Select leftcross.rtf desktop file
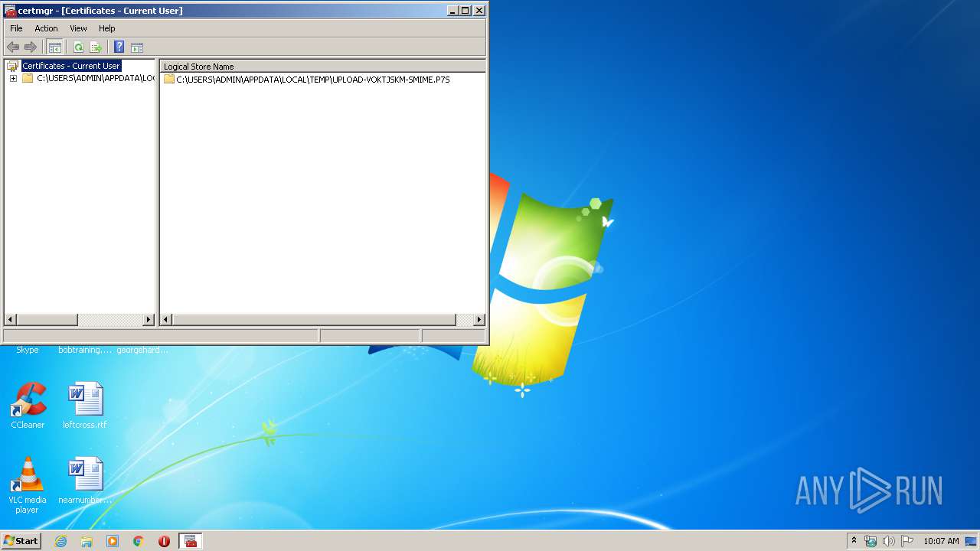Image resolution: width=980 pixels, height=551 pixels. click(85, 406)
